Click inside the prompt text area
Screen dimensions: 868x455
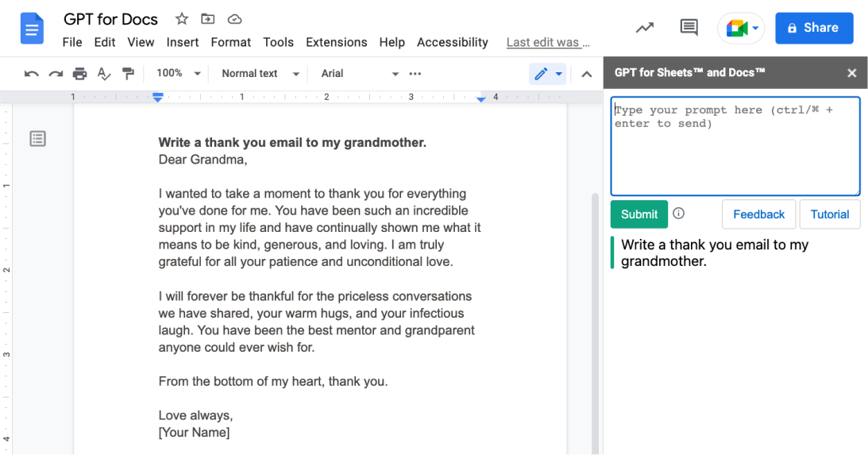[735, 151]
